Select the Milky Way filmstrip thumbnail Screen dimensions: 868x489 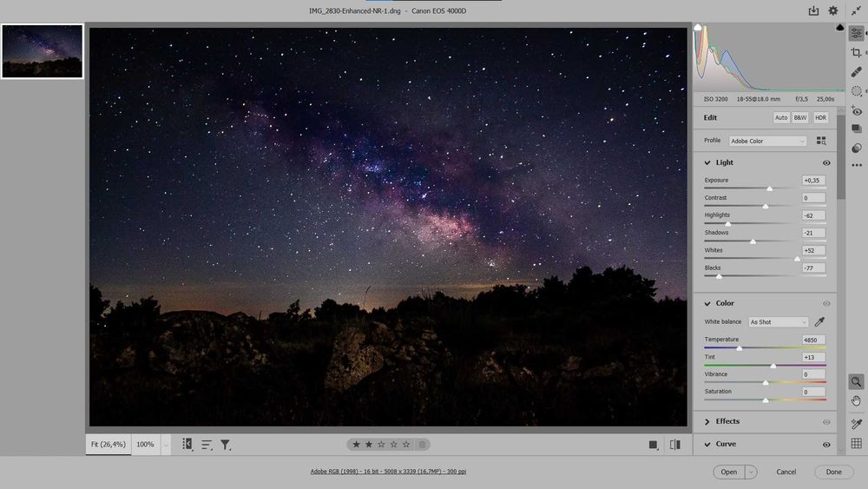(42, 51)
